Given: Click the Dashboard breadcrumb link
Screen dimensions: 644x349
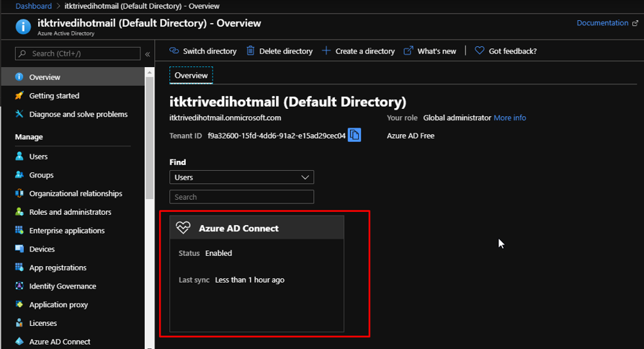Looking at the screenshot, I should click(33, 6).
